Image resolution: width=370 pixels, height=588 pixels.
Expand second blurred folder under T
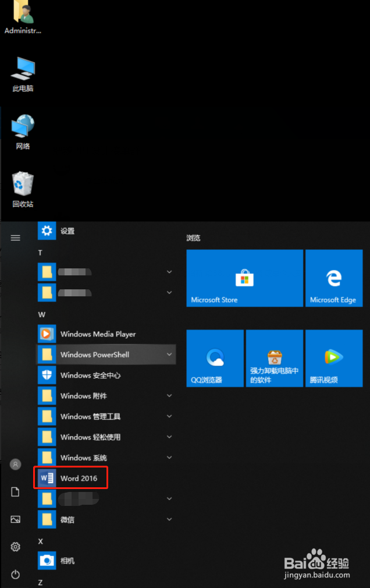(169, 292)
